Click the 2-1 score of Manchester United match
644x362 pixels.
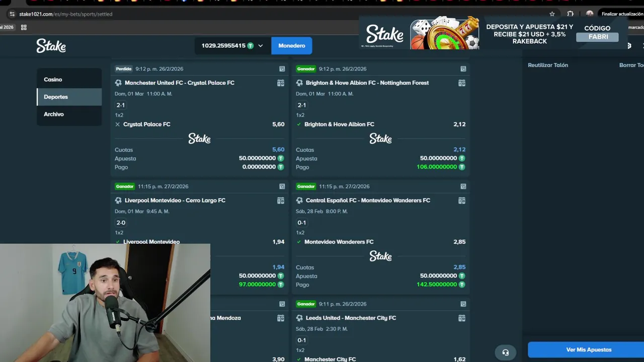[121, 105]
